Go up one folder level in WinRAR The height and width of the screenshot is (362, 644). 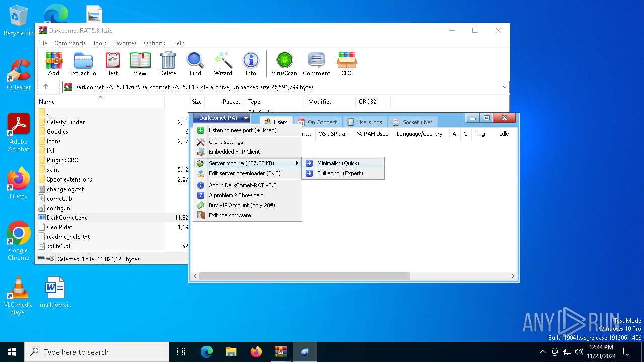[x=46, y=87]
